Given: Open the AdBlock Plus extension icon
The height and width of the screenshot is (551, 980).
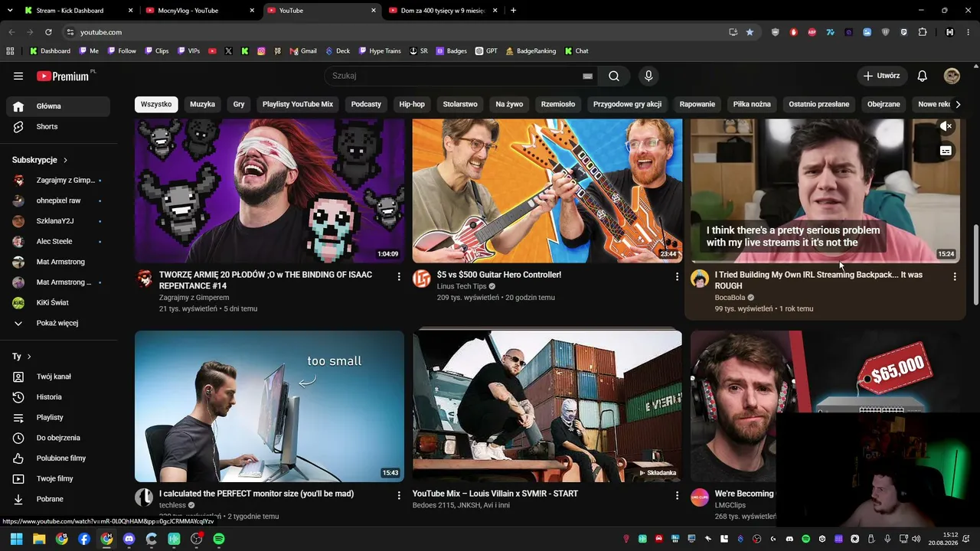Looking at the screenshot, I should 812,32.
